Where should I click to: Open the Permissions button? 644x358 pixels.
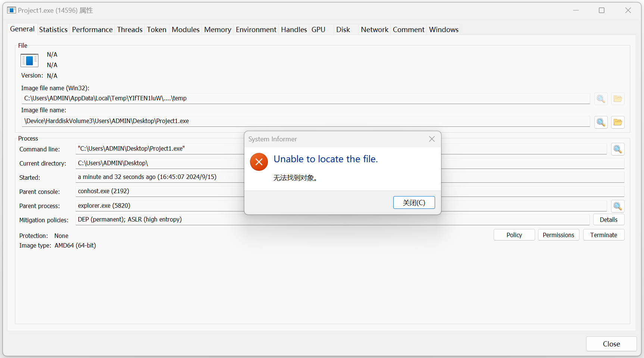pos(558,235)
